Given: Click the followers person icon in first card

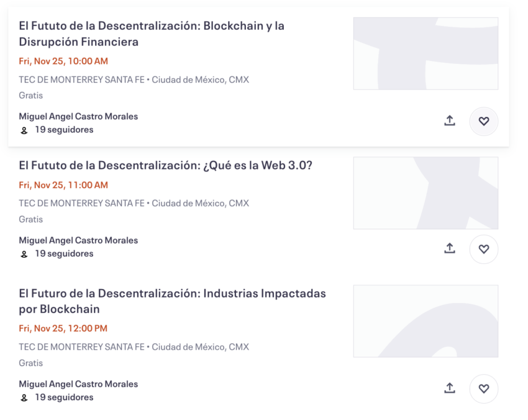Looking at the screenshot, I should point(24,130).
